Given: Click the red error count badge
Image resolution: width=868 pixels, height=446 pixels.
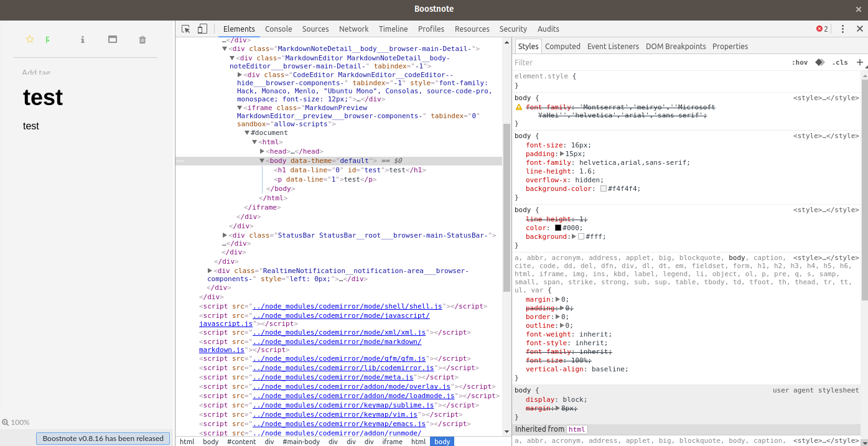Looking at the screenshot, I should (822, 29).
